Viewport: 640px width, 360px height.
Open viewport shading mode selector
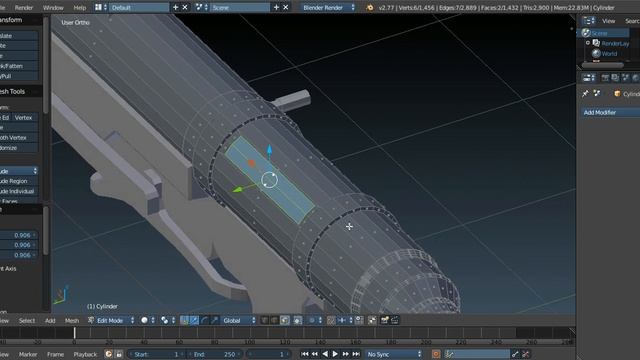click(147, 320)
